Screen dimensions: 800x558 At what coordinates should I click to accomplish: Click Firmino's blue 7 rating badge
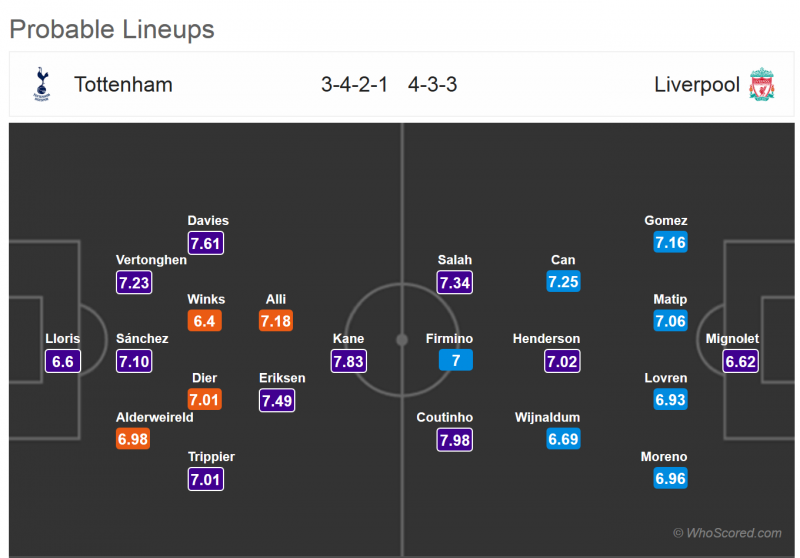[455, 361]
